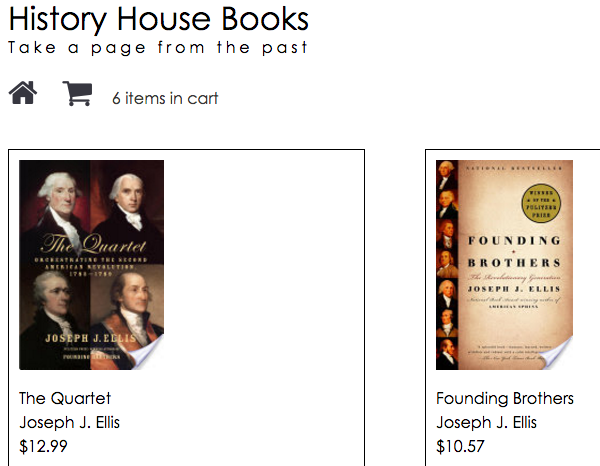
Task: Click the $10.57 price
Action: pyautogui.click(x=461, y=446)
